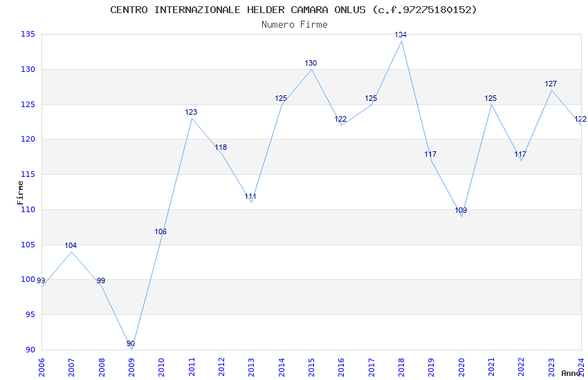Screen dimensions: 588x380
Task: Select the data label 117 for 2022
Action: click(520, 154)
